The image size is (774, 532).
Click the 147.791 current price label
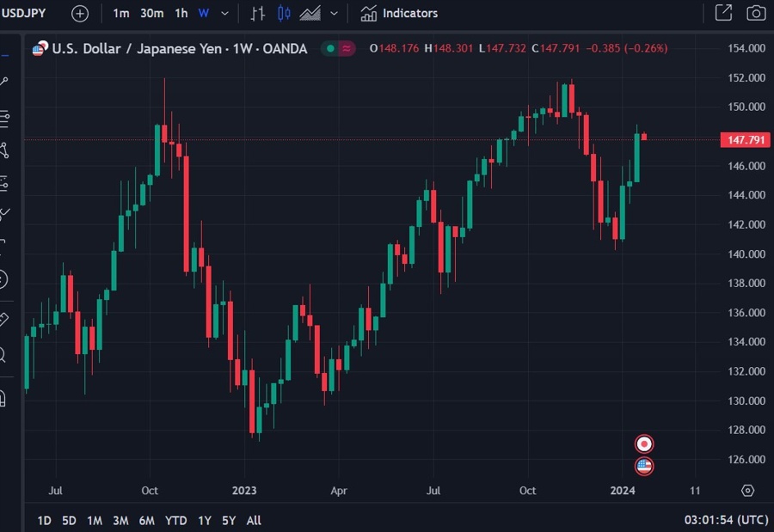tap(745, 140)
